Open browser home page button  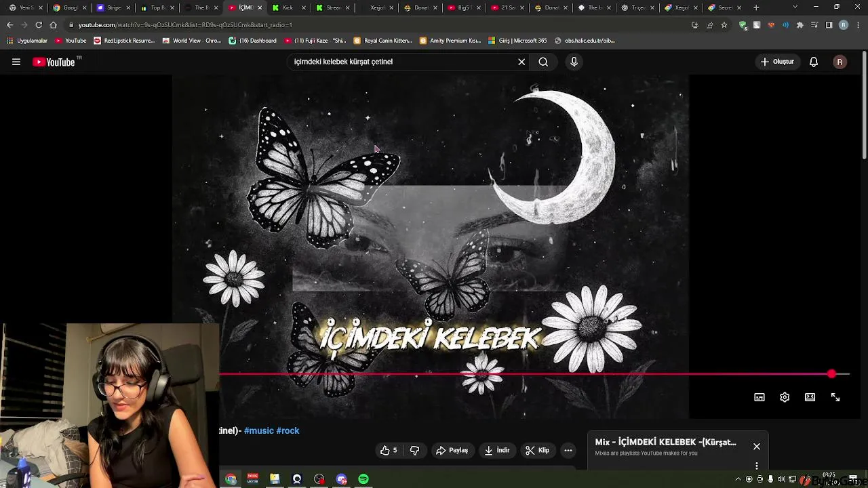(x=53, y=24)
